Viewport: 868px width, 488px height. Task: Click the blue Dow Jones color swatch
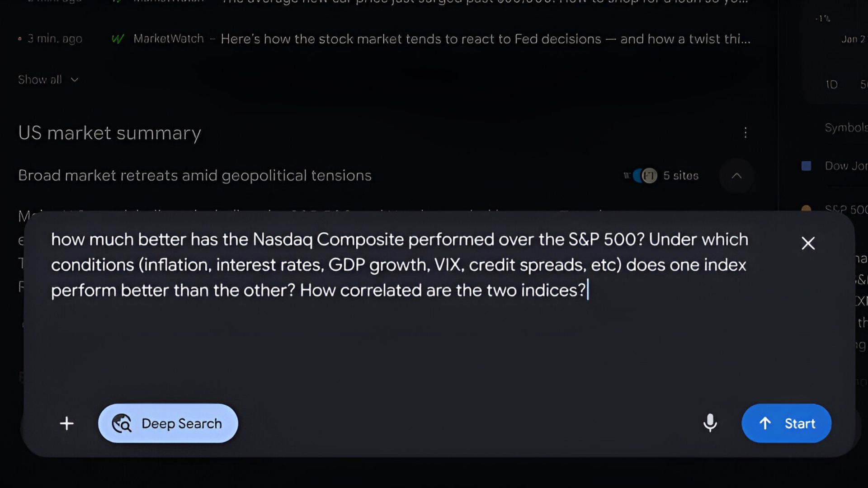pyautogui.click(x=806, y=166)
